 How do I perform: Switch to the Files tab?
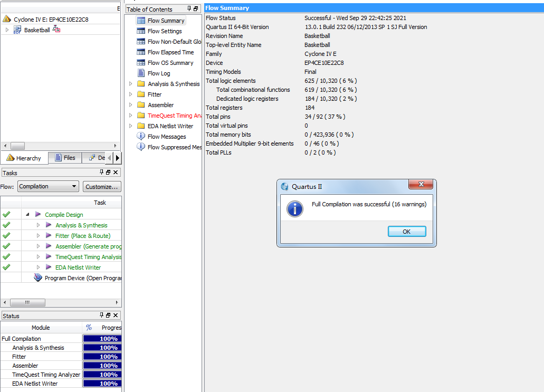click(x=64, y=158)
